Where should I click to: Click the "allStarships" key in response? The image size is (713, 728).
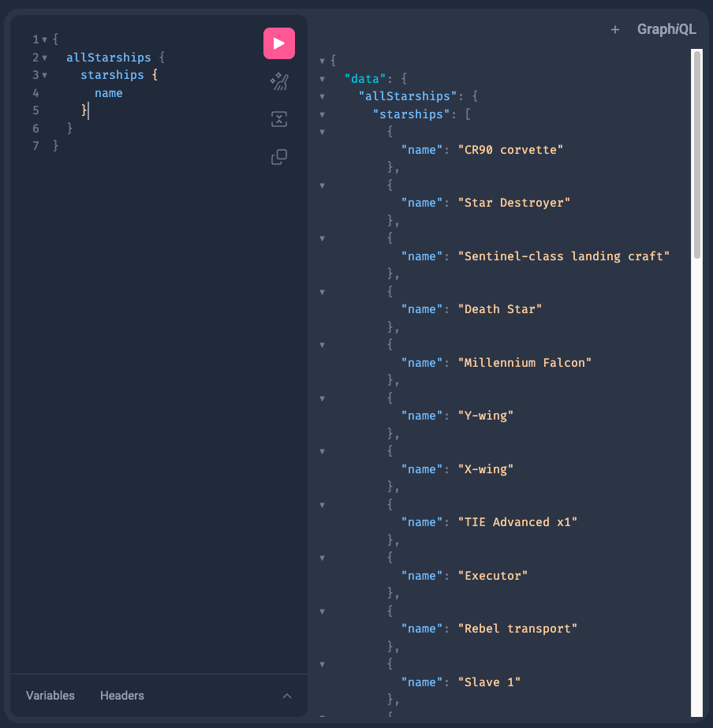click(408, 96)
